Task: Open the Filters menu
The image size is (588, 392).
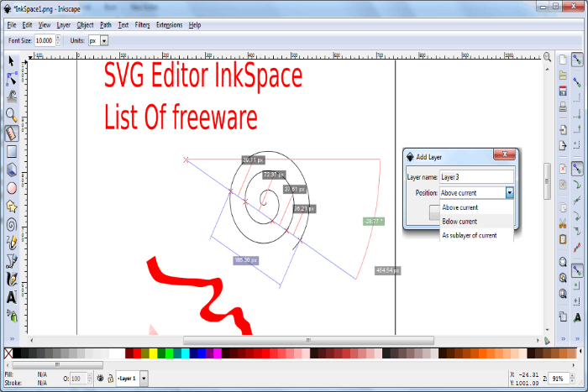Action: [142, 25]
